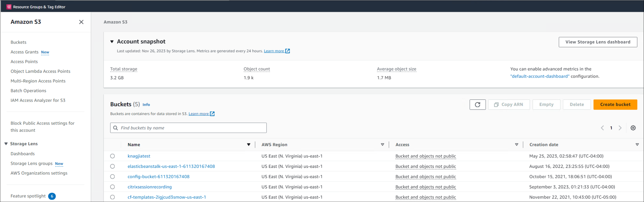The width and height of the screenshot is (644, 202).
Task: Collapse the Account snapshot section
Action: click(x=112, y=42)
